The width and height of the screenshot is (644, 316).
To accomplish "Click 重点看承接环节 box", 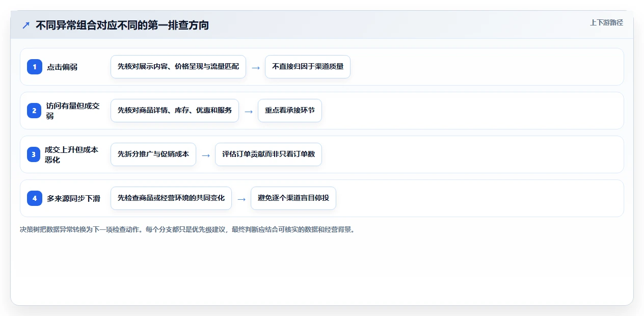I will pyautogui.click(x=290, y=111).
